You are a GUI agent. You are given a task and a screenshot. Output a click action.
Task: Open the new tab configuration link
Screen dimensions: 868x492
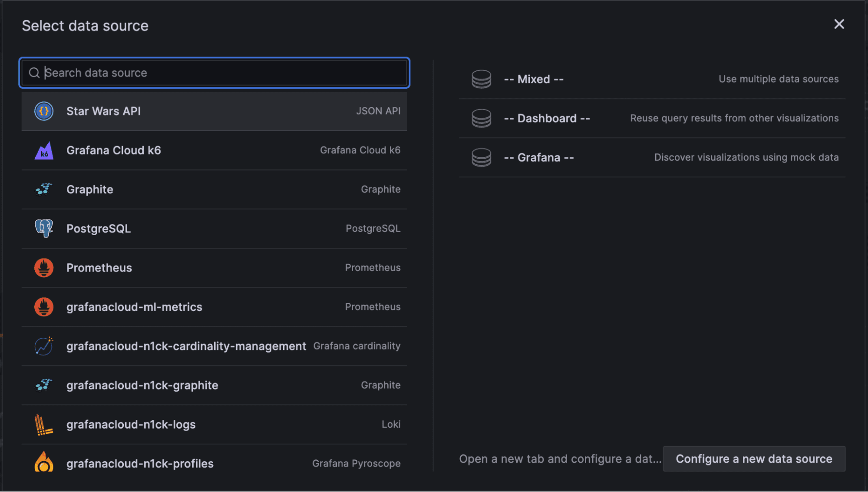560,459
